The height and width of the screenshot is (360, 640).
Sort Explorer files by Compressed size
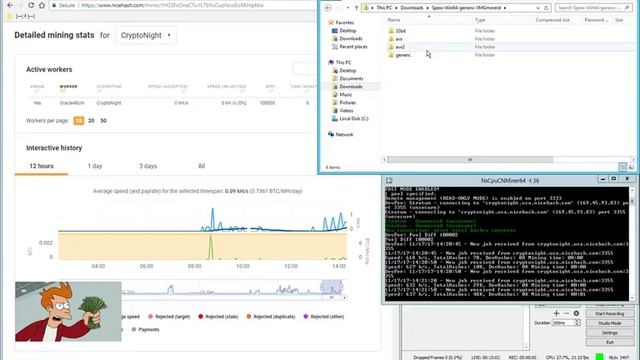[x=553, y=20]
